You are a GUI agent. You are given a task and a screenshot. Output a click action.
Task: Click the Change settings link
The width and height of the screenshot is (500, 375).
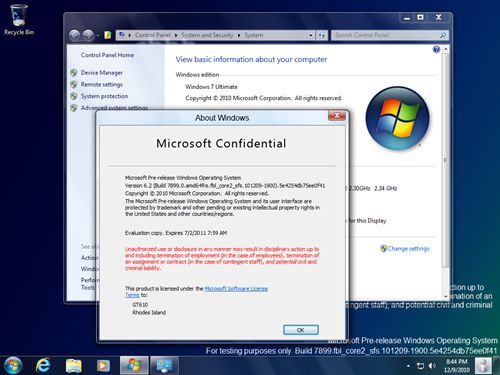coord(408,249)
